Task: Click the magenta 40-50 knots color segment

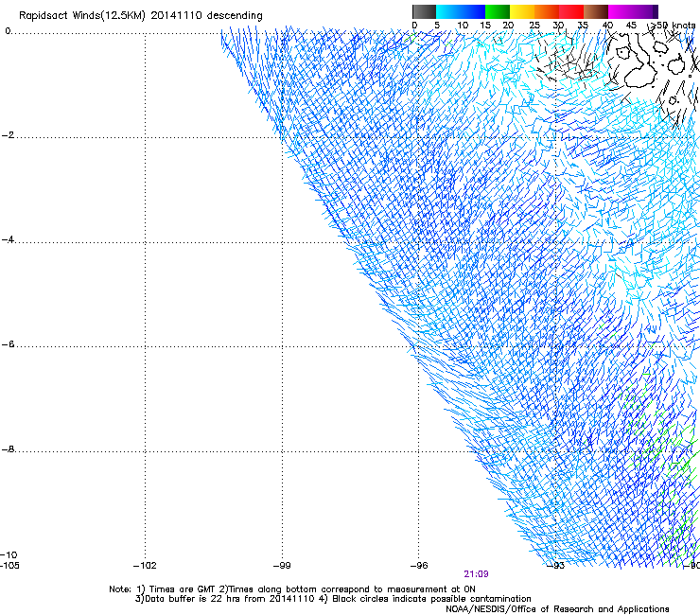Action: 633,11
